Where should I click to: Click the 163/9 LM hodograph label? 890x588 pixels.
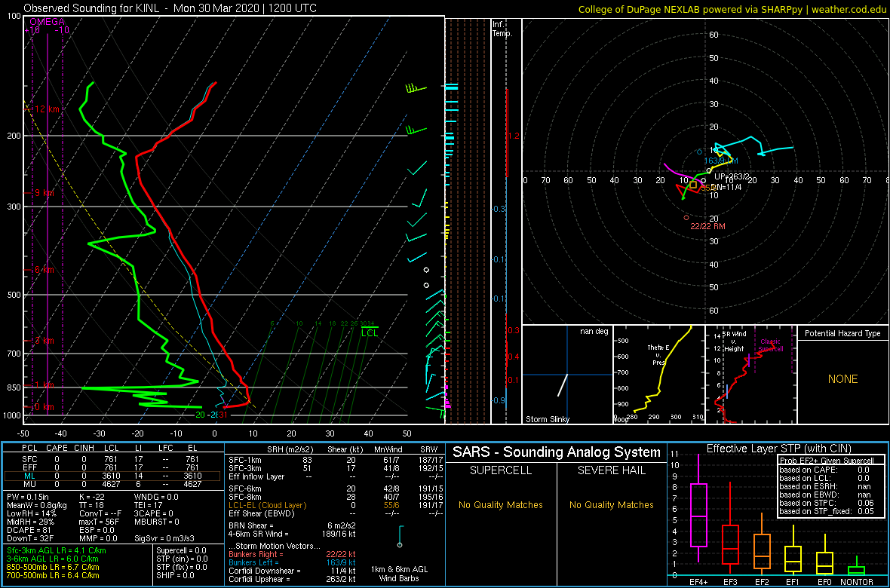721,161
